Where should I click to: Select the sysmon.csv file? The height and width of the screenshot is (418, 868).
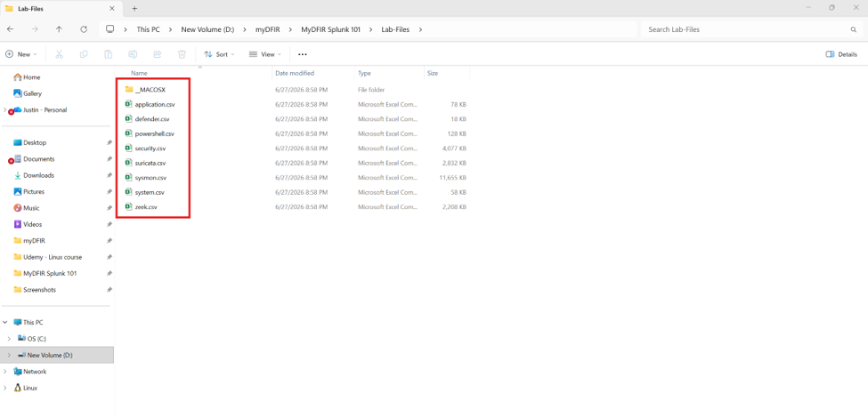tap(150, 178)
